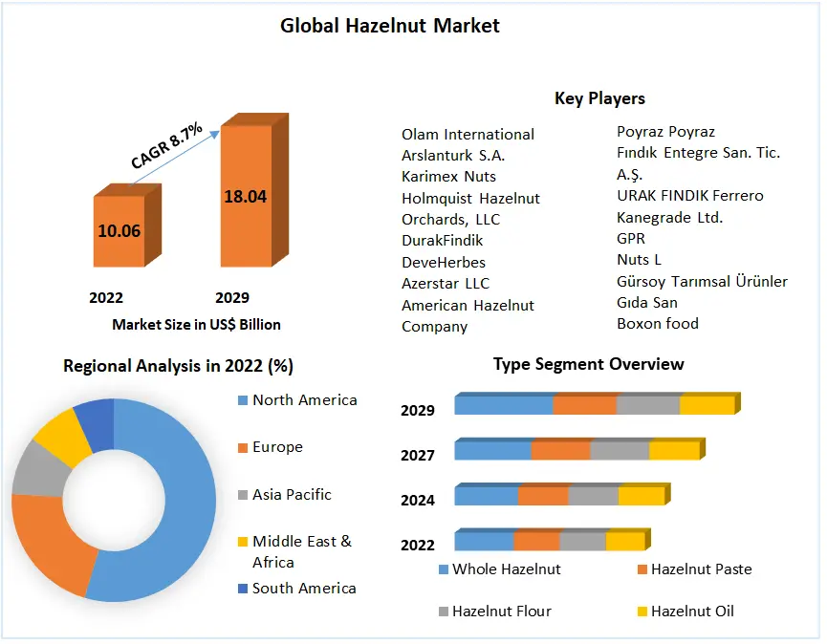
Task: Select the Middle East & Africa legend swatch
Action: (x=241, y=542)
